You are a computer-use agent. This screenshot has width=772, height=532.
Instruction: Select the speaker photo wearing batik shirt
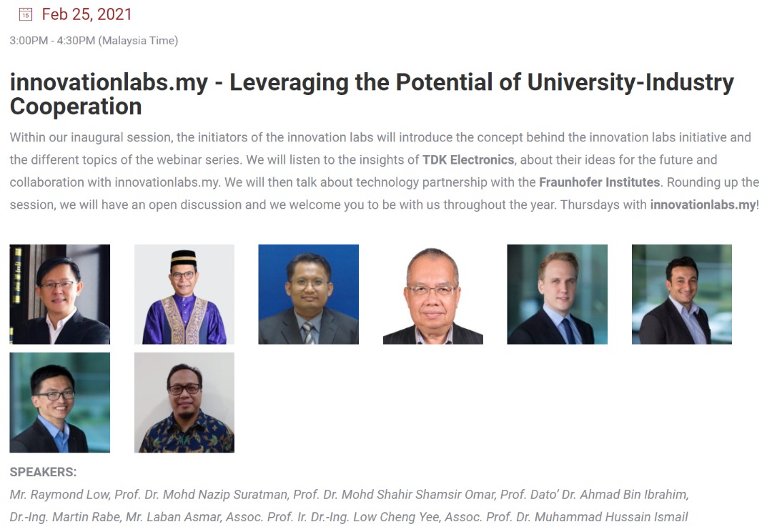point(184,403)
